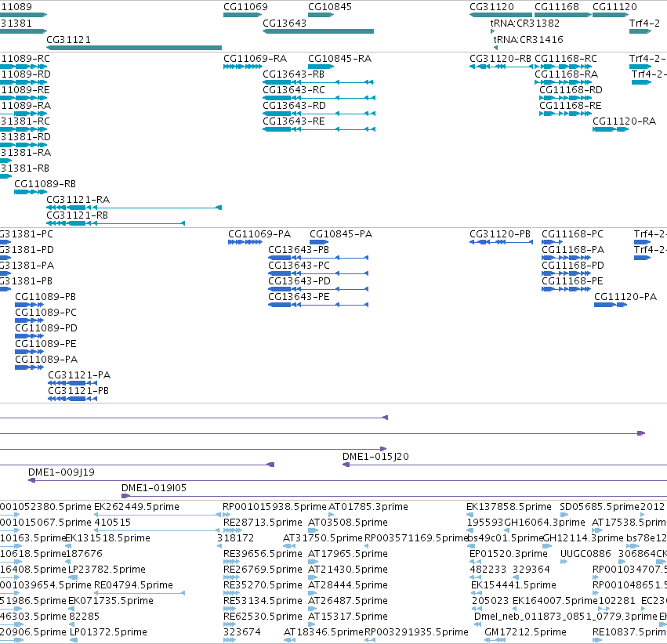The width and height of the screenshot is (667, 644).
Task: Click the CG31121 gene label
Action: [68, 40]
